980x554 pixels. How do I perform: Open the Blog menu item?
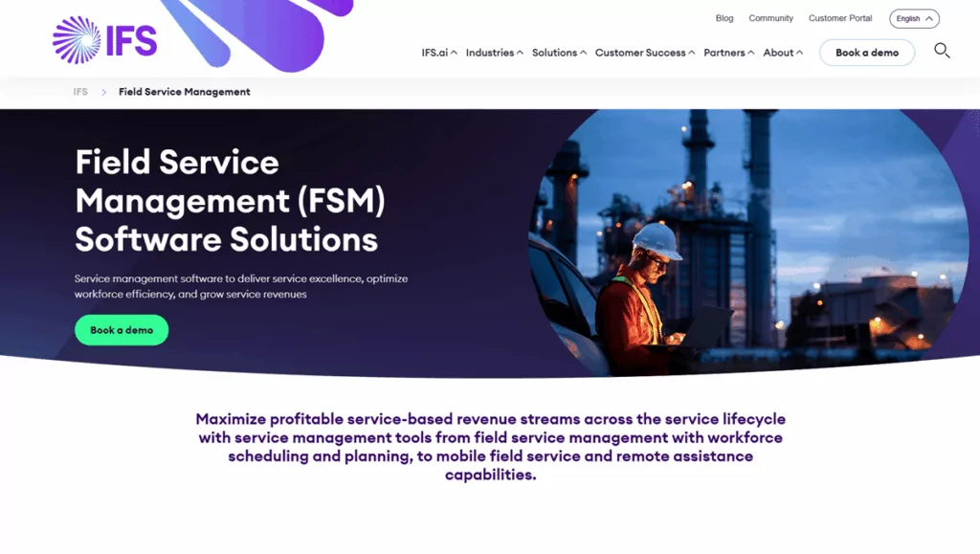(724, 18)
